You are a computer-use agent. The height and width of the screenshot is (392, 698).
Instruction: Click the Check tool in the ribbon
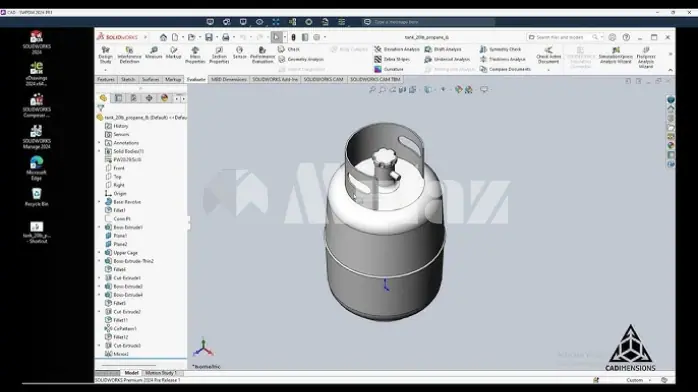coord(288,49)
